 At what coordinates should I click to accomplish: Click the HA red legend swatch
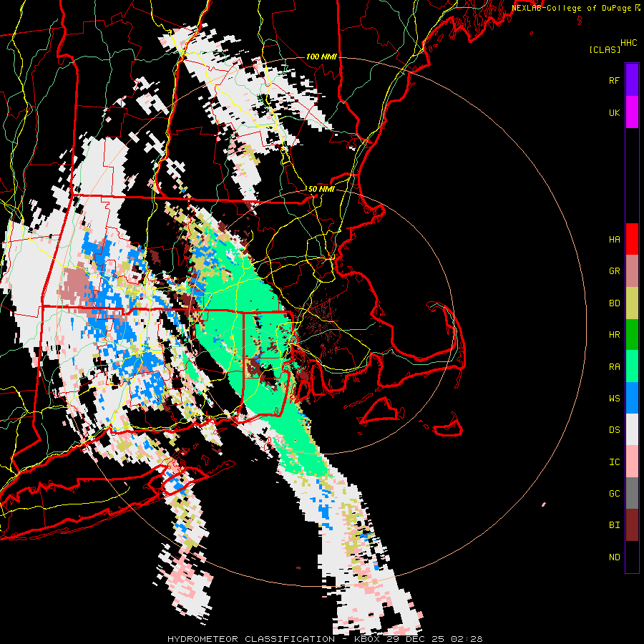[x=632, y=239]
